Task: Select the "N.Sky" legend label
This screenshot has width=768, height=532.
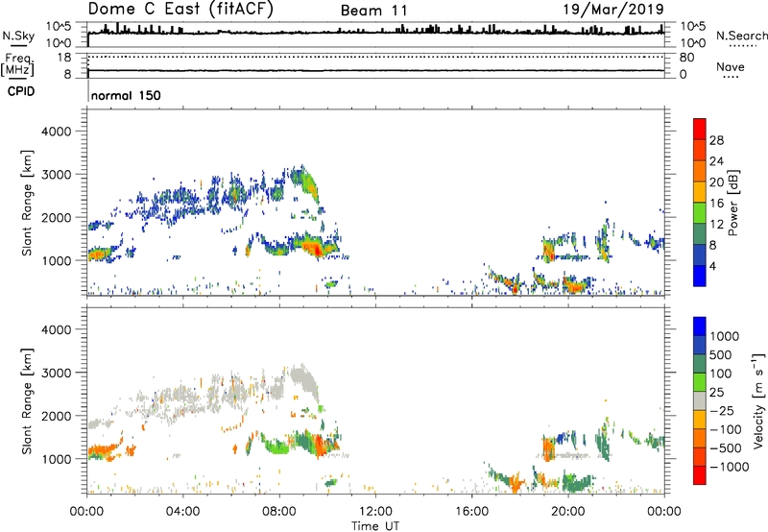Action: coord(18,36)
